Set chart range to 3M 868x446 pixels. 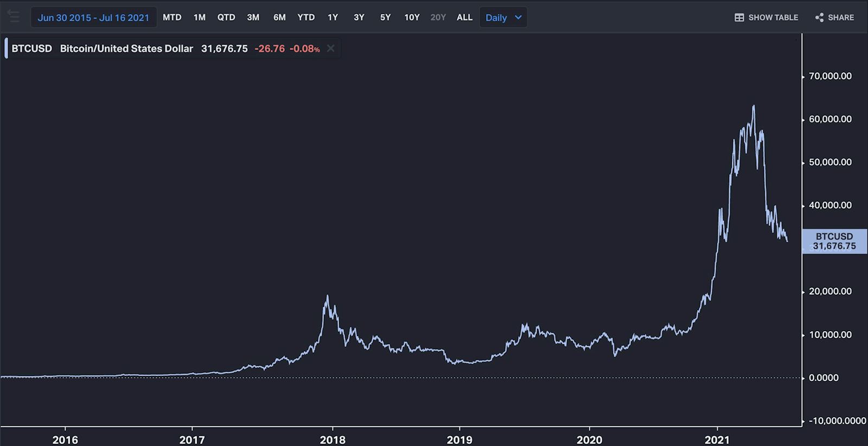(x=253, y=17)
